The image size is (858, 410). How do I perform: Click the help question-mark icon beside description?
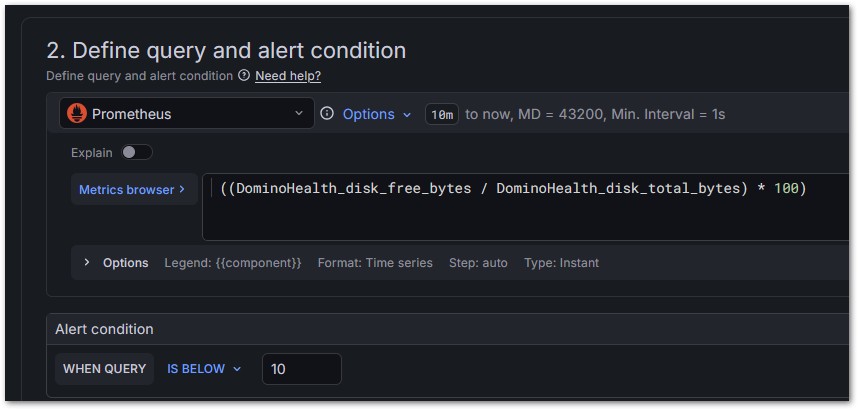[x=244, y=76]
